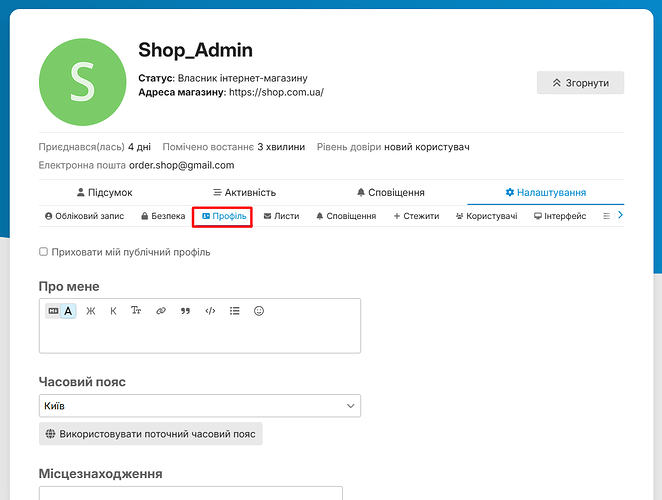
Task: Focus the 'Про мене' text area
Action: point(200,337)
